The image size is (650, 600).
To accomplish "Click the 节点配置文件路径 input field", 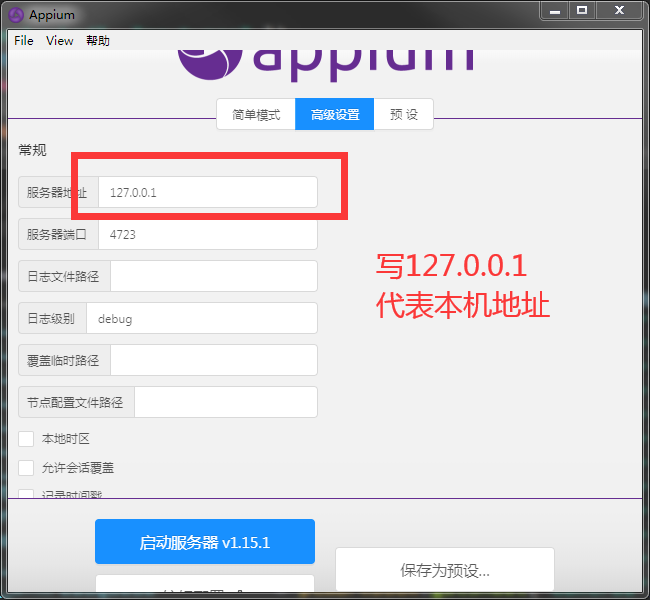I will tap(226, 402).
